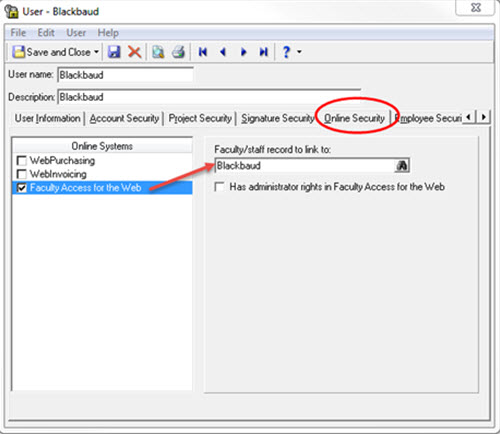Click the Faculty/staff record link field
This screenshot has height=434, width=500.
(x=305, y=166)
